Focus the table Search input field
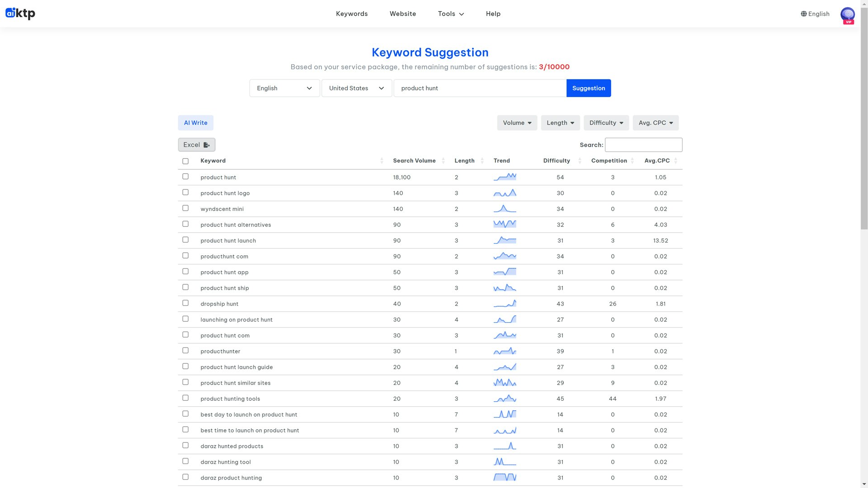The width and height of the screenshot is (868, 488). click(643, 145)
